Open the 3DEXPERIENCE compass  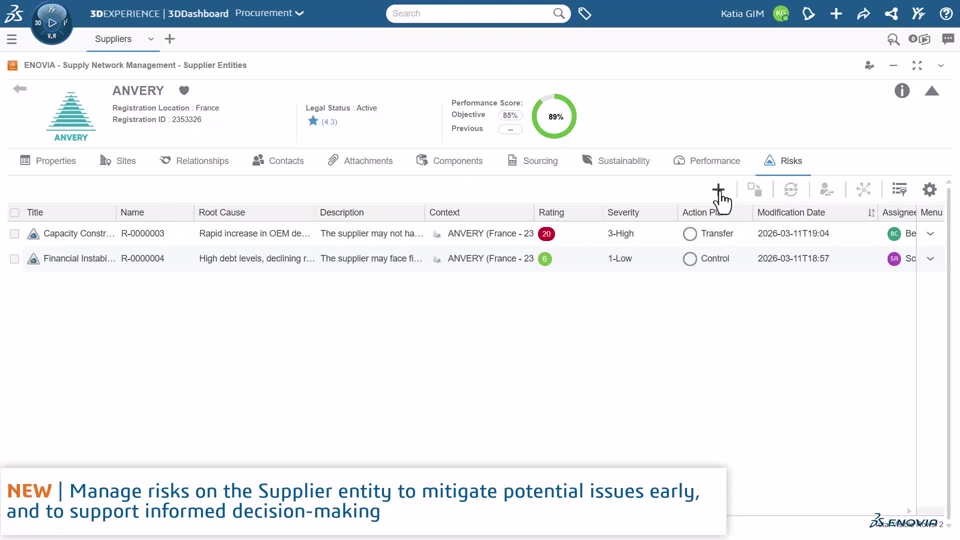tap(51, 23)
